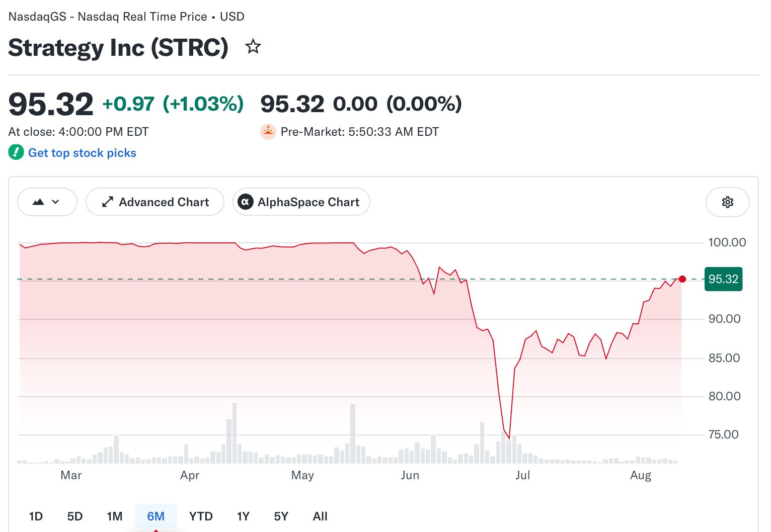Click the red current-price dot on chart

[x=682, y=279]
